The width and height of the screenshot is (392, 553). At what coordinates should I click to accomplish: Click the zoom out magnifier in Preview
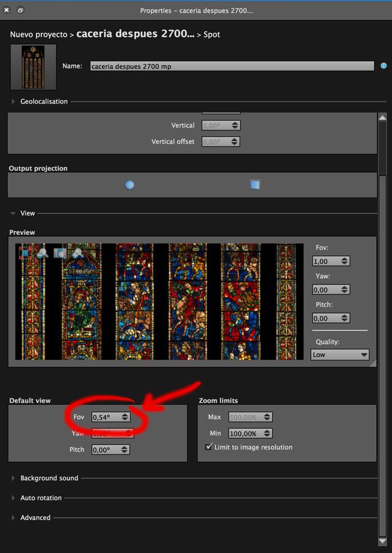click(x=43, y=253)
